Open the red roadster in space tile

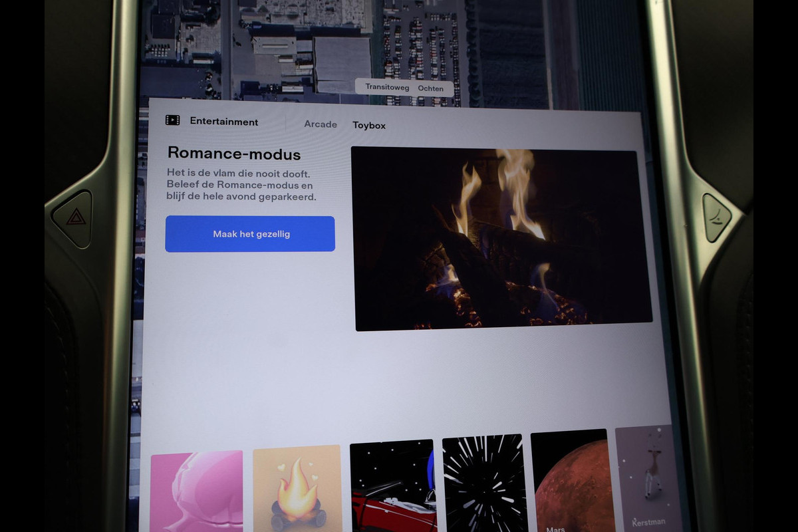392,485
